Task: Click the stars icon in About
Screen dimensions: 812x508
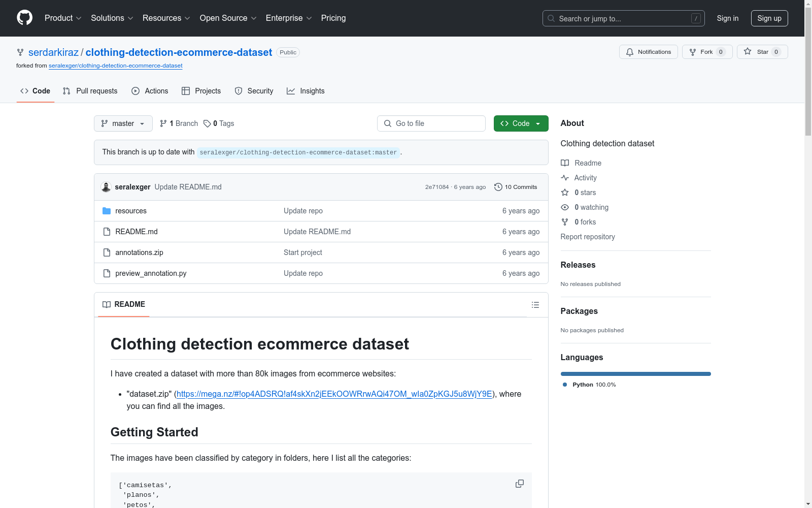Action: (x=565, y=193)
